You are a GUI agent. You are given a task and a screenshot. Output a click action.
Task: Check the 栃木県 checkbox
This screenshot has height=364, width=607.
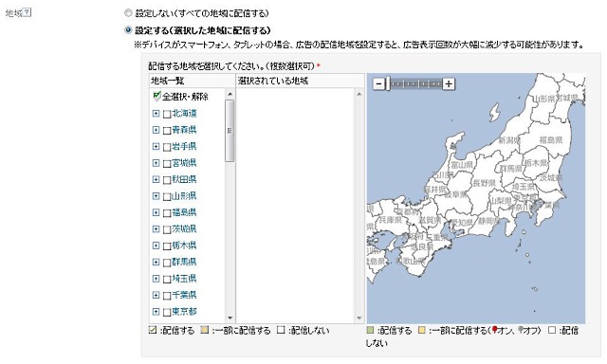[167, 246]
